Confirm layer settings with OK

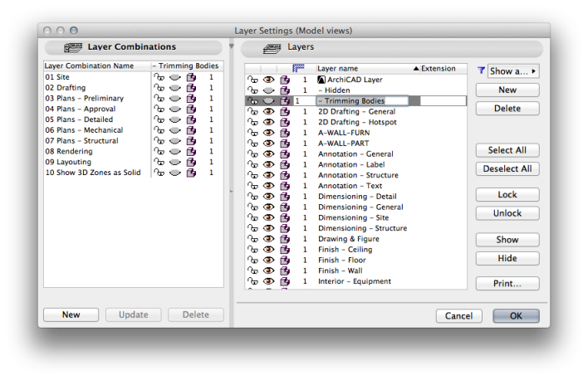tap(516, 316)
